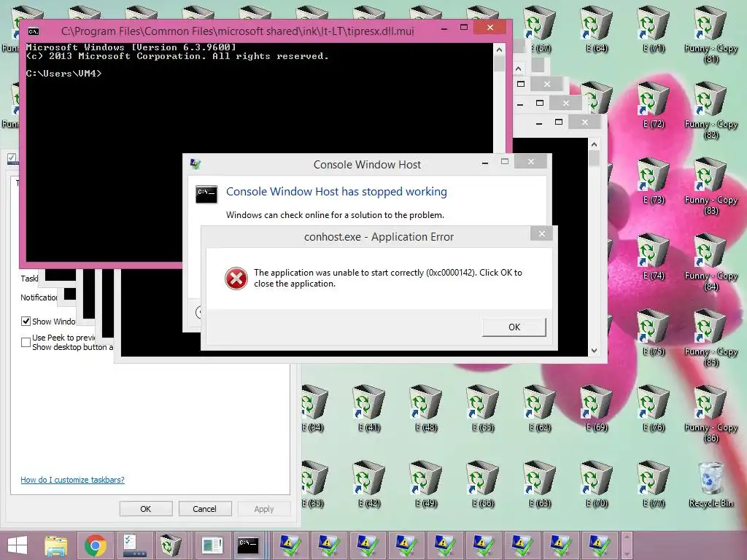Click the Console Window Host has stopped working heading

click(336, 192)
